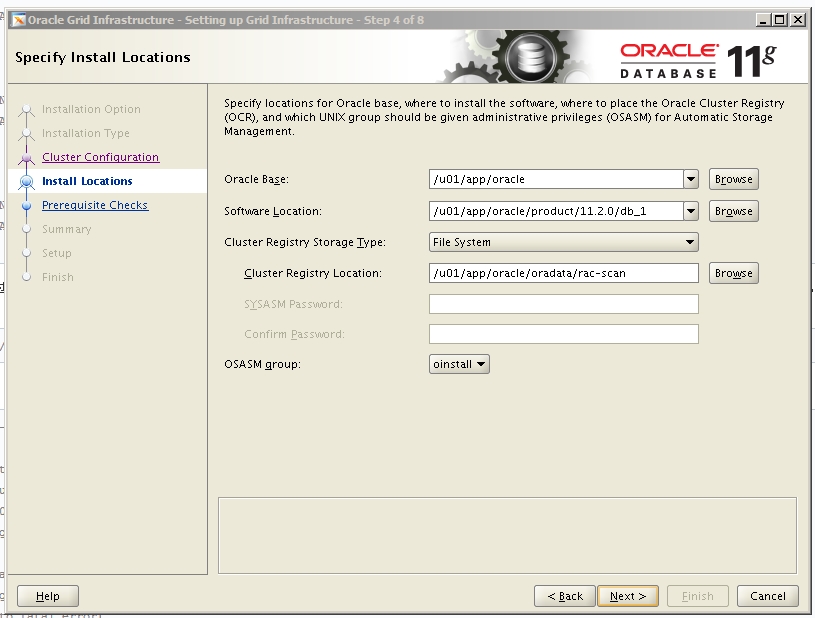Click the 'OSASM group:' label
The width and height of the screenshot is (815, 618).
(262, 364)
